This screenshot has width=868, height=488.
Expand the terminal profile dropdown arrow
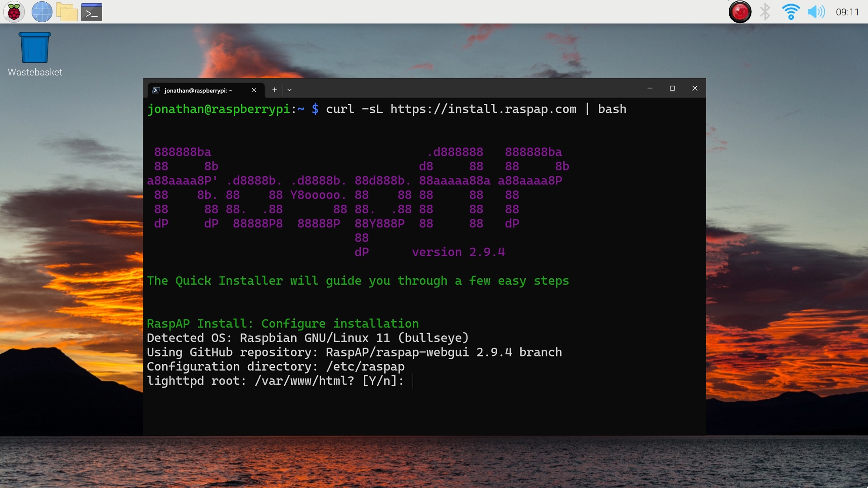point(289,90)
